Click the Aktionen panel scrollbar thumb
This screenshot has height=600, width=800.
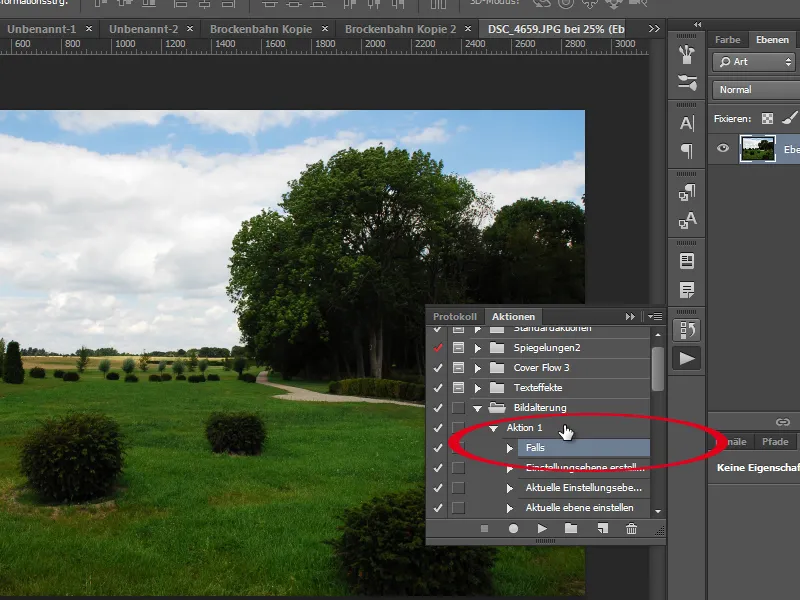coord(658,369)
